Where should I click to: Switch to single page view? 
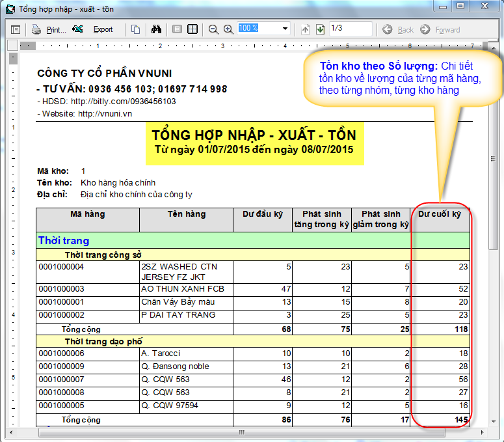[x=177, y=29]
